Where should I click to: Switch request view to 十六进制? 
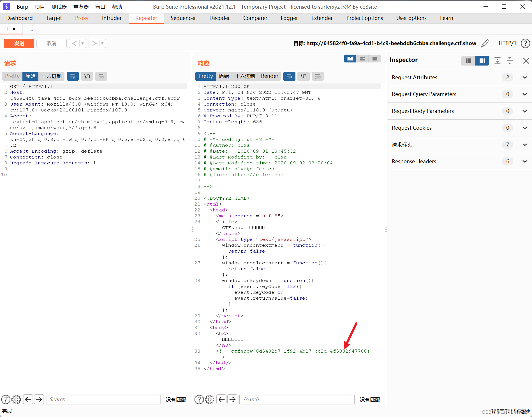[52, 76]
